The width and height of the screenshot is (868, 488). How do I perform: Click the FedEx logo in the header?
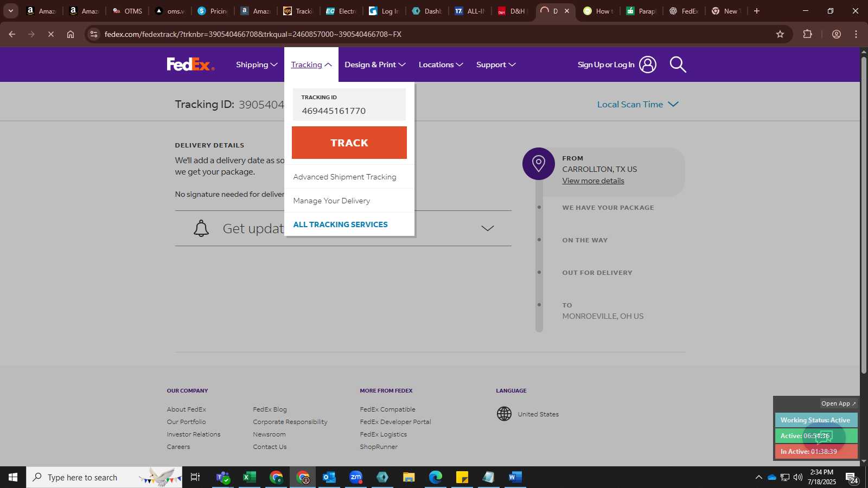pyautogui.click(x=190, y=65)
